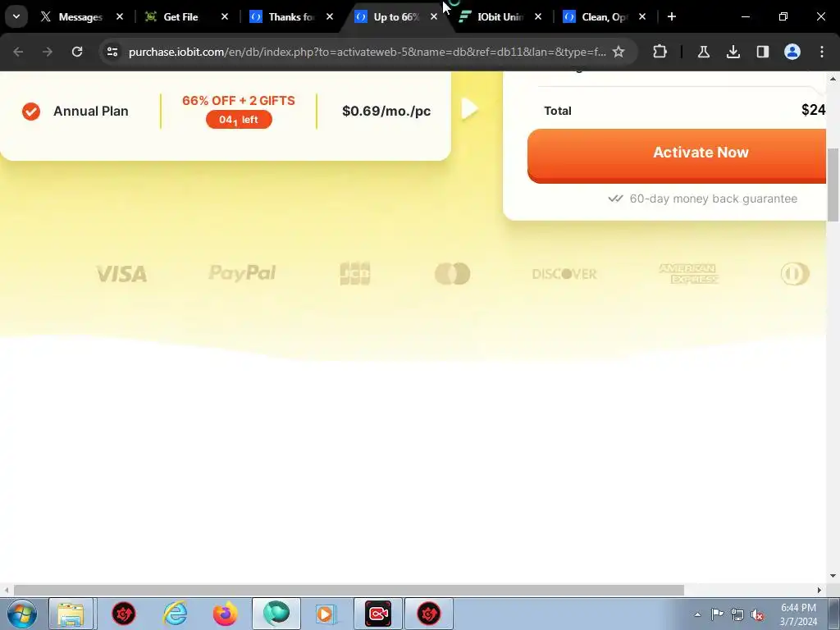Click the PayPal payment logo
This screenshot has width=840, height=630.
[242, 273]
